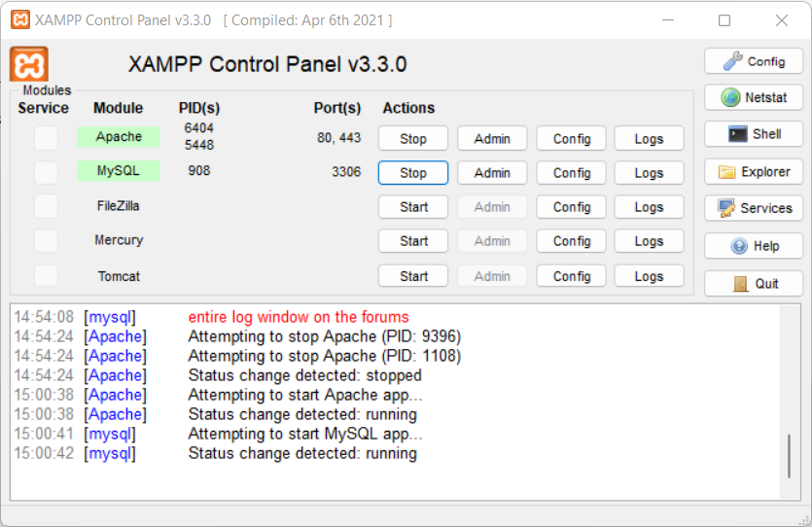The height and width of the screenshot is (527, 812).
Task: Open the Shell terminal icon
Action: click(754, 134)
